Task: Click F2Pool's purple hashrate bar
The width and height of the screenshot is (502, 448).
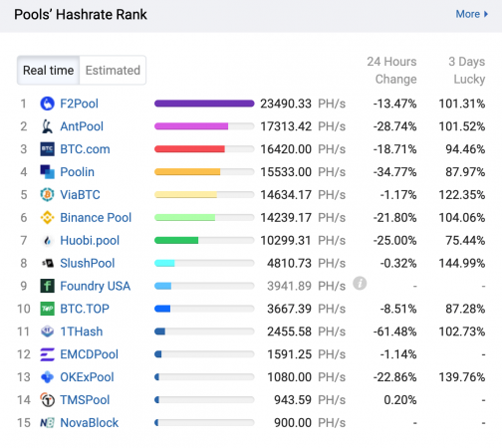Action: pos(204,104)
